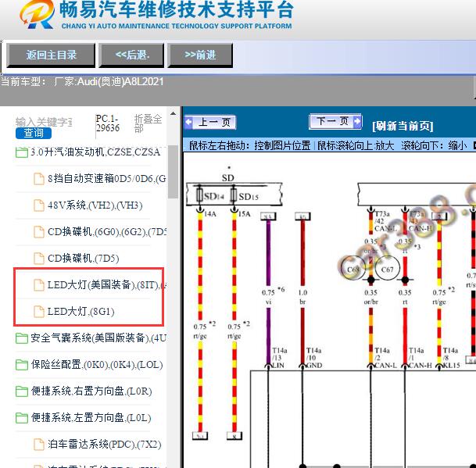Collapse all with the 折叠全部 link
476x468 pixels.
pos(149,123)
